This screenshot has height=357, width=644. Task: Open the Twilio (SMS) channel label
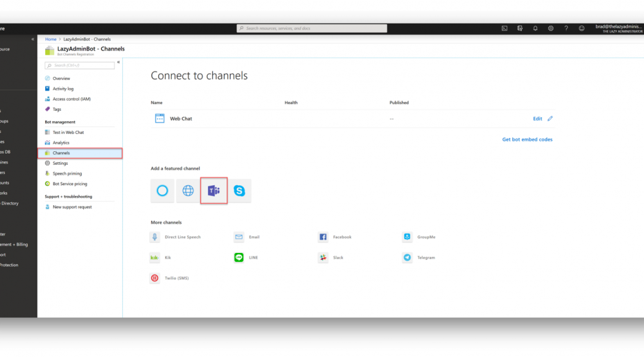pyautogui.click(x=177, y=278)
